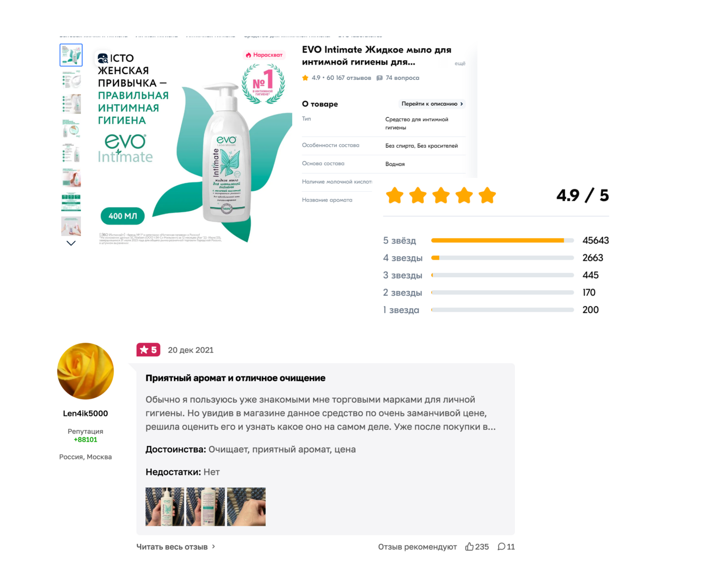Click the №1 laurel award badge
Screen dimensions: 709x588
pos(263,83)
